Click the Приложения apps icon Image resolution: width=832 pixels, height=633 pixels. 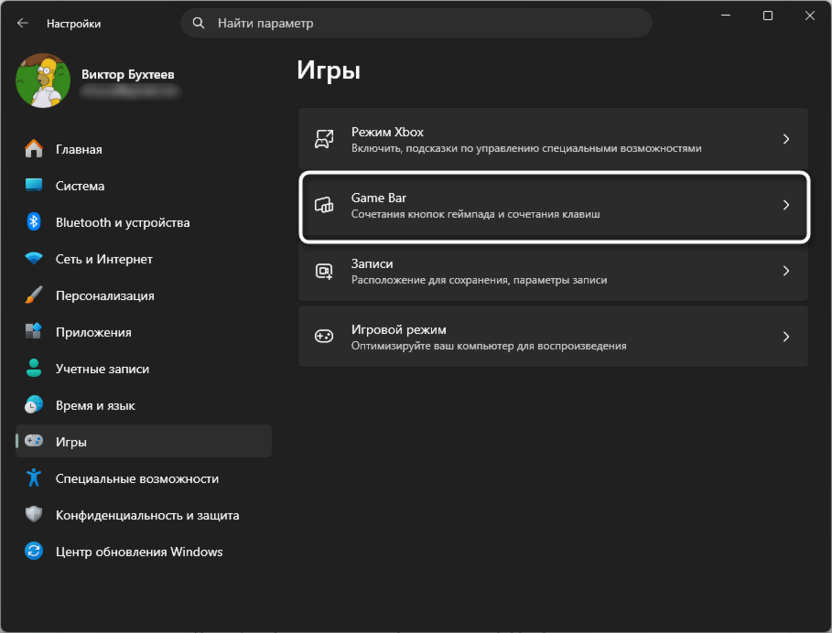pos(34,331)
